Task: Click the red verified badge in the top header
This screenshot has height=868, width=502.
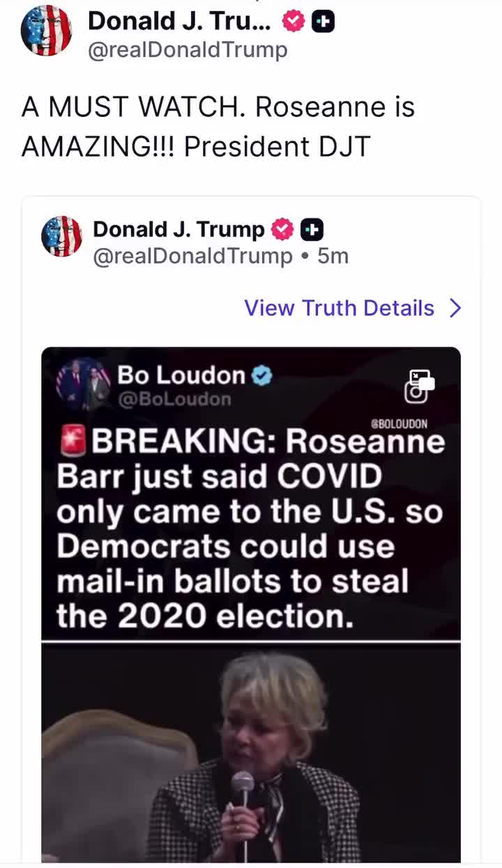Action: tap(294, 22)
